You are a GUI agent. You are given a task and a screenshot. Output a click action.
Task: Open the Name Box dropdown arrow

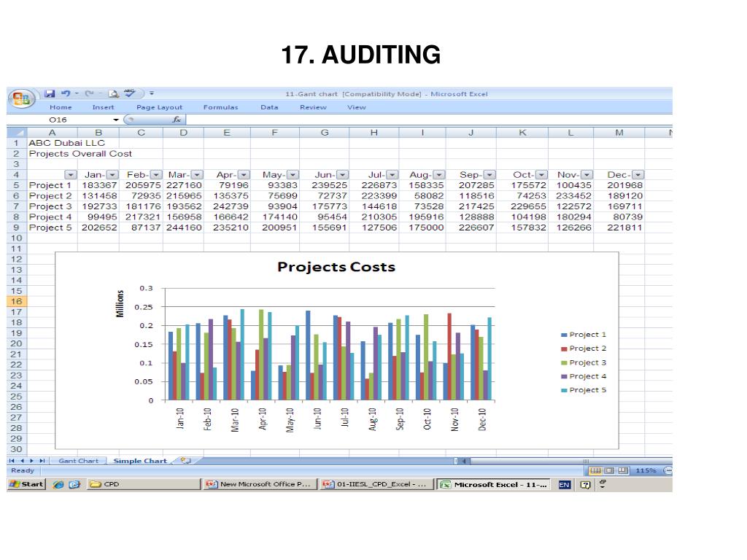[x=115, y=119]
